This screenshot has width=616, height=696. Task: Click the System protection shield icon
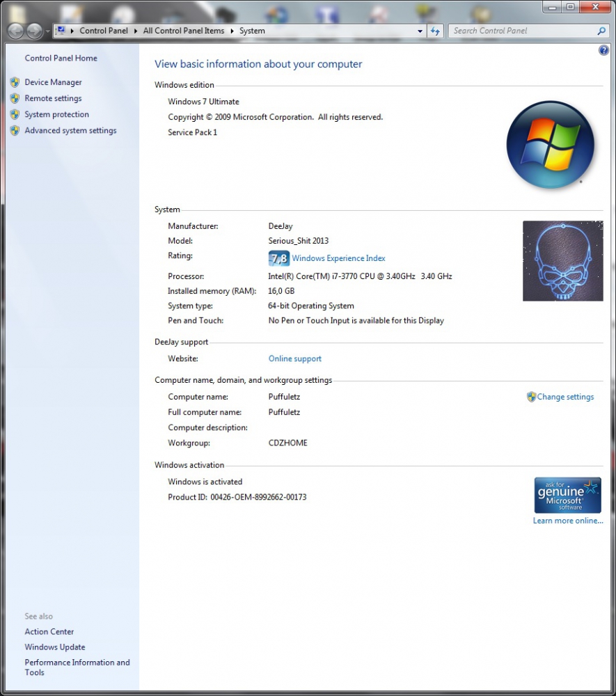coord(15,114)
